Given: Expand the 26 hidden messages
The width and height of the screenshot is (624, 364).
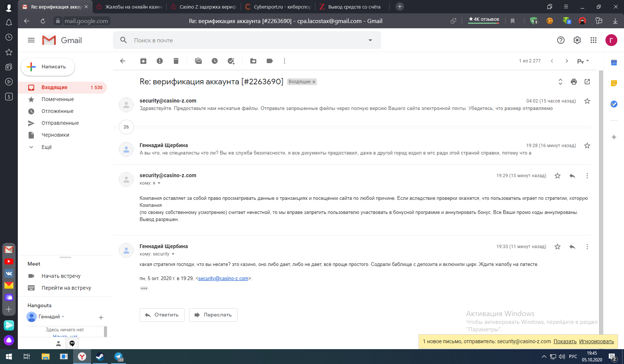Looking at the screenshot, I should click(x=126, y=127).
